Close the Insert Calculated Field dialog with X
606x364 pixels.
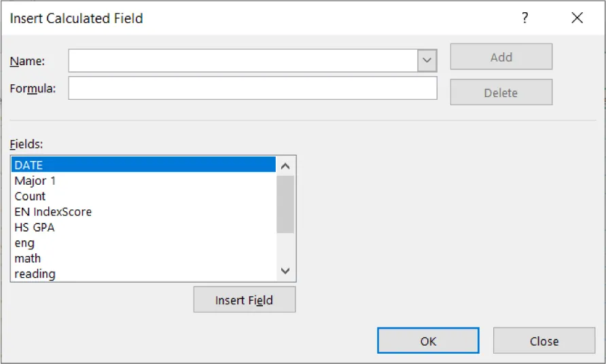click(577, 18)
